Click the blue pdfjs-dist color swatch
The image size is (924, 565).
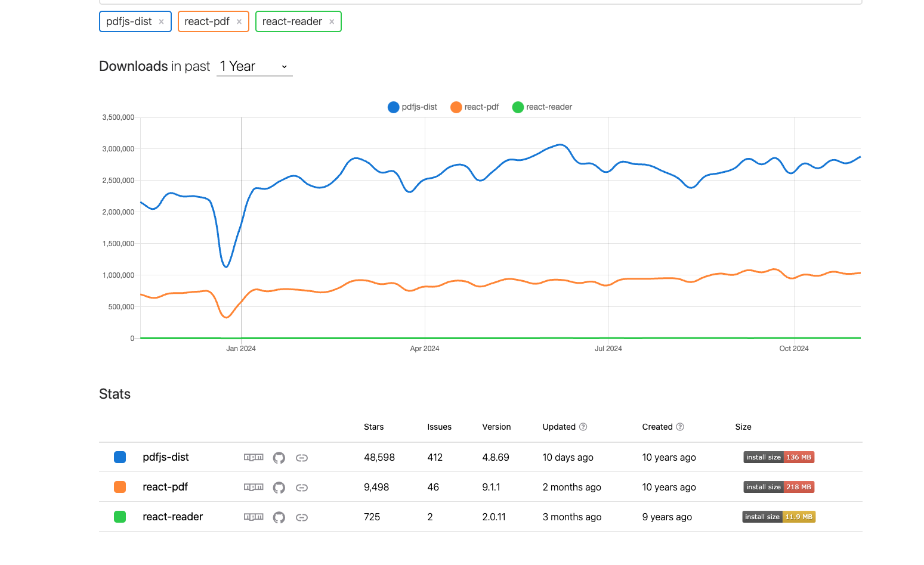pyautogui.click(x=120, y=457)
